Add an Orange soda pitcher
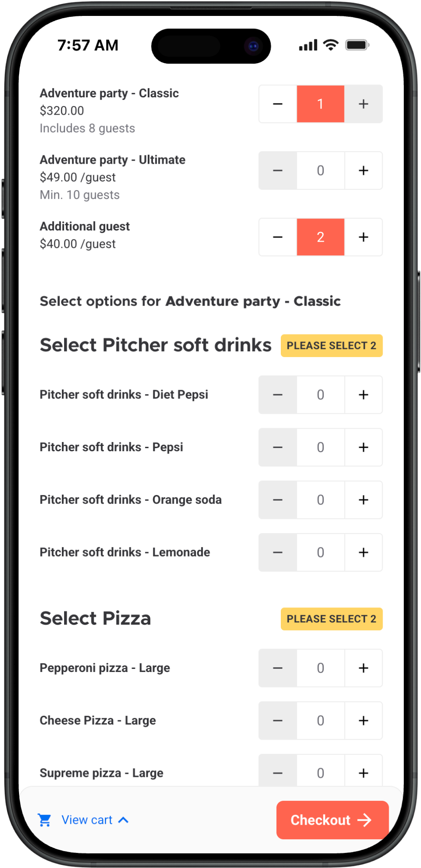Image resolution: width=421 pixels, height=868 pixels. [x=363, y=500]
